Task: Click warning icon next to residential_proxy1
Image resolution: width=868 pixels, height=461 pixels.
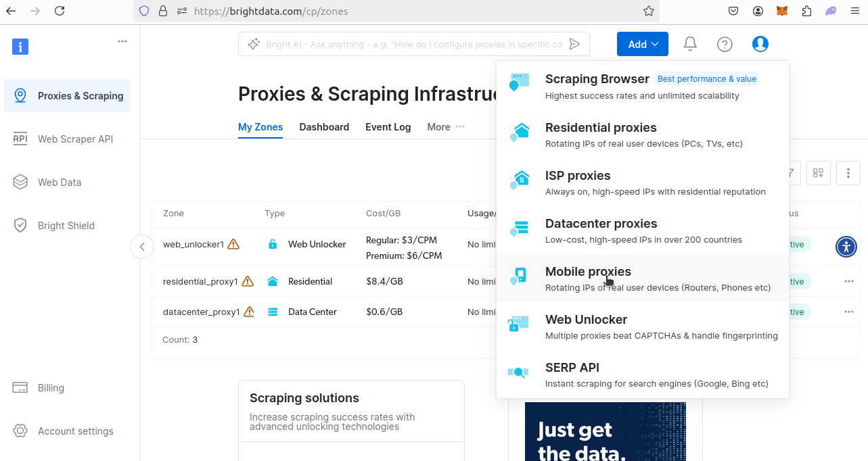Action: tap(248, 281)
